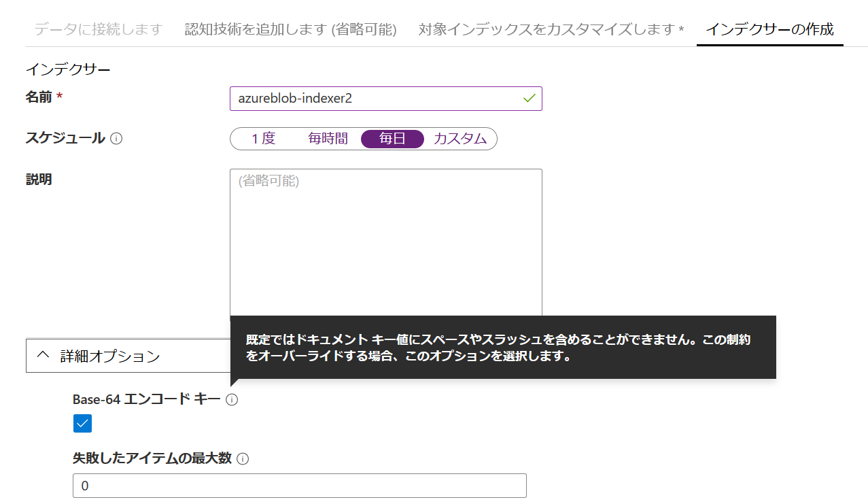Select the インデクサーの作成 tab
Viewport: 868px width, 504px height.
pyautogui.click(x=769, y=29)
